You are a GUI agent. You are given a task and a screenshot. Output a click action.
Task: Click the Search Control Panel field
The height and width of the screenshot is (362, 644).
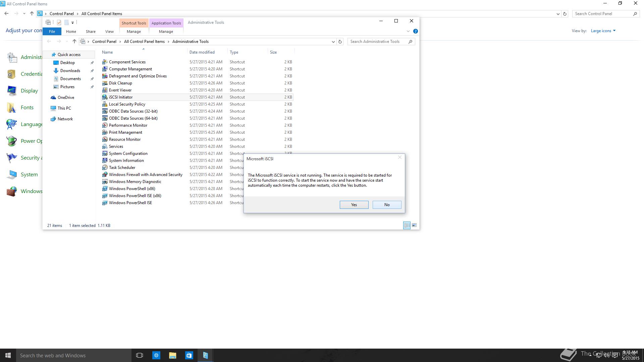[x=606, y=14]
